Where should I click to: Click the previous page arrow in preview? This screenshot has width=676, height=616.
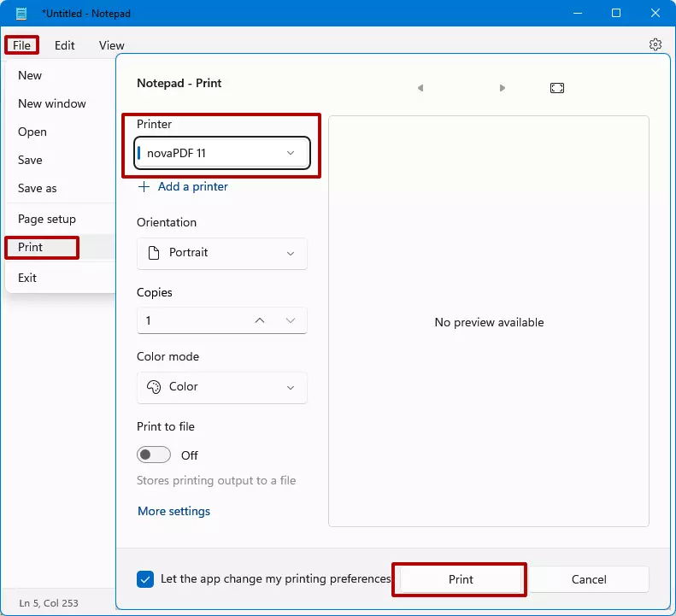(x=420, y=88)
